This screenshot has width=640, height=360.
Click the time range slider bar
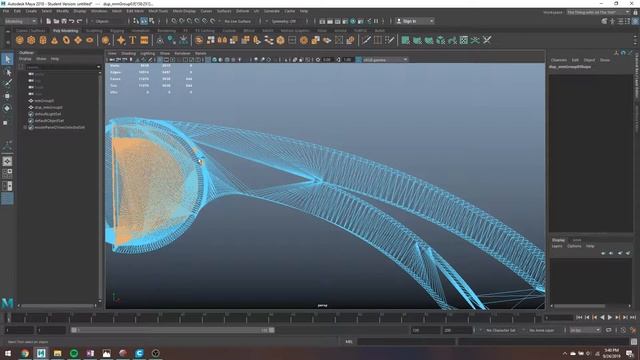coord(173,330)
